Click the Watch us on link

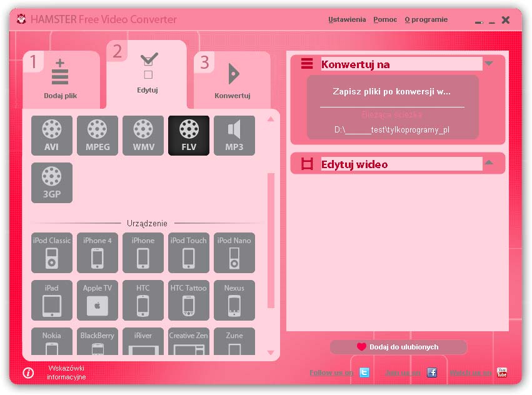(470, 372)
